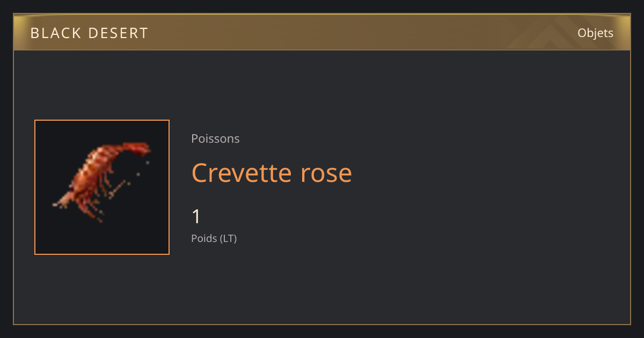Screen dimensions: 644x338
Task: Click the pink shrimp item icon
Action: 102,182
